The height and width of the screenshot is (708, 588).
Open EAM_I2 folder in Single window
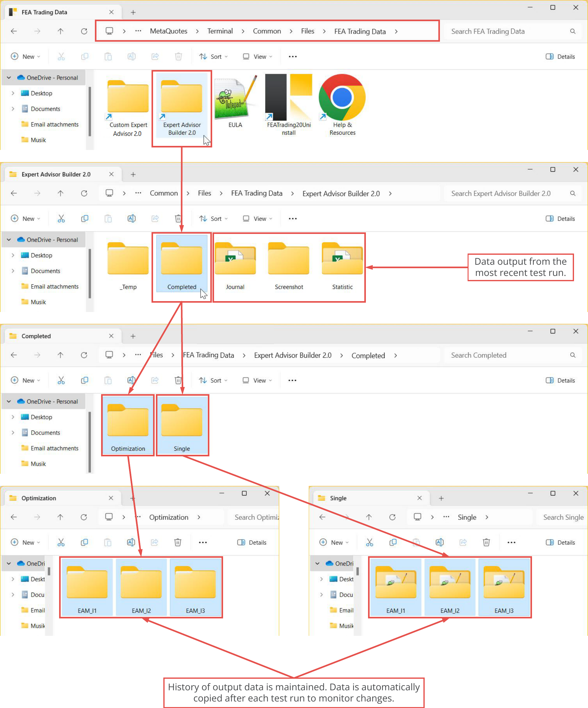pos(450,588)
